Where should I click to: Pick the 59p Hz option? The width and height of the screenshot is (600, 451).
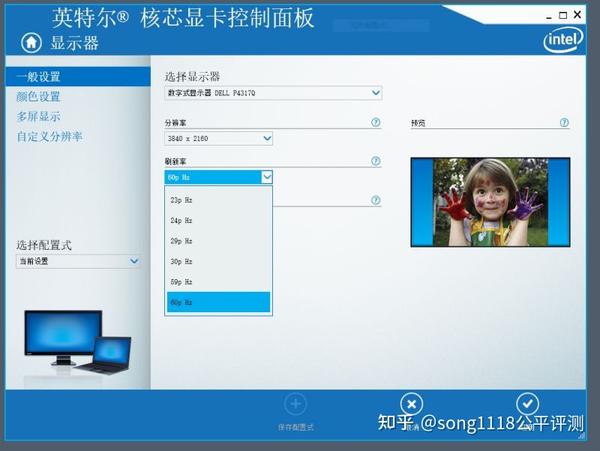pyautogui.click(x=218, y=282)
